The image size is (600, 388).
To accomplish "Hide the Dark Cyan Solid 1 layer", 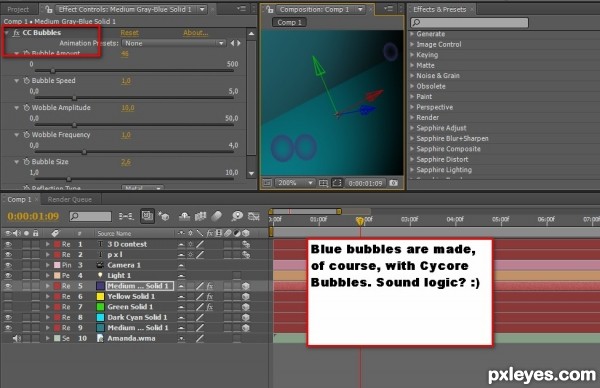I will pos(8,317).
